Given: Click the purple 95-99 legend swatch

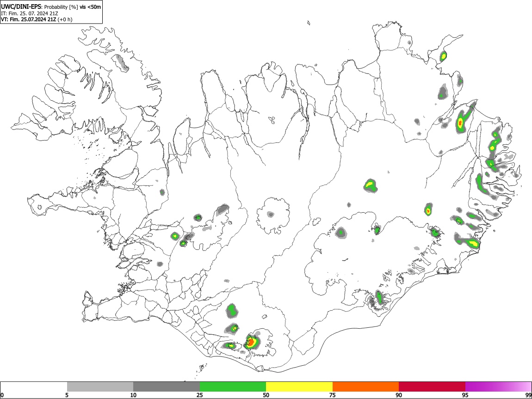Looking at the screenshot, I should point(498,387).
